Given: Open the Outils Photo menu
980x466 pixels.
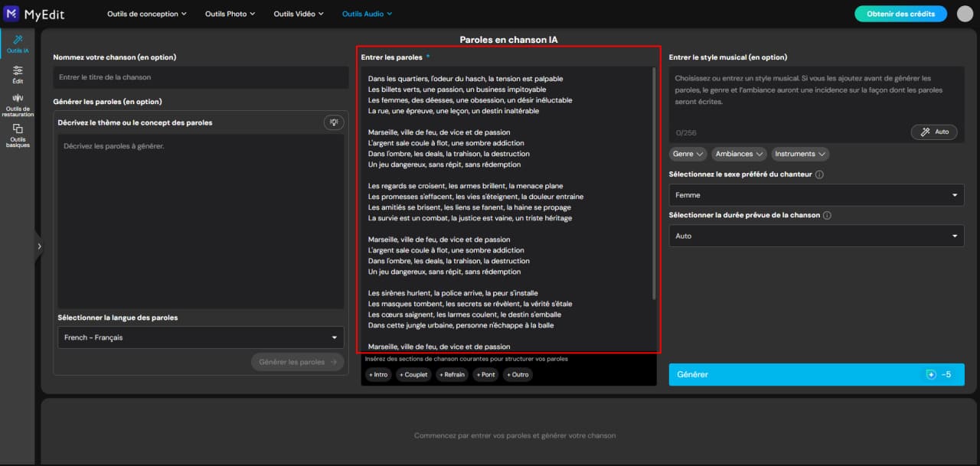Looking at the screenshot, I should tap(230, 14).
